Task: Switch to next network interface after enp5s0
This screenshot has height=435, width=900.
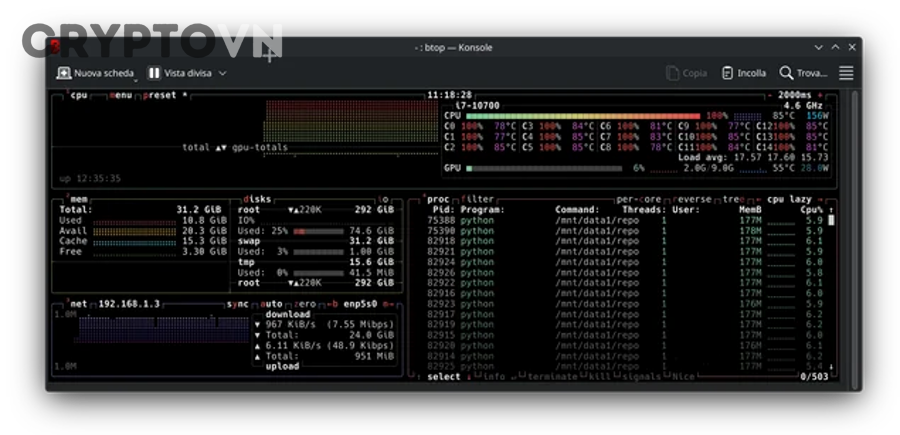Action: [x=389, y=304]
